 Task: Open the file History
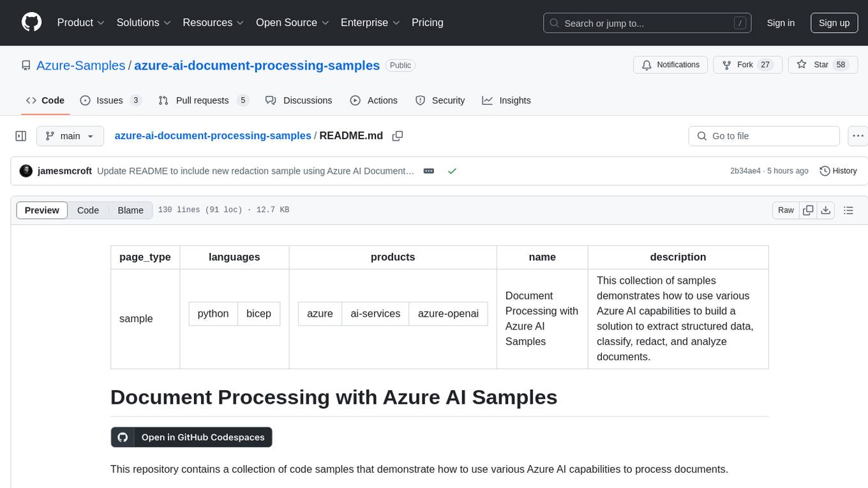pos(838,171)
